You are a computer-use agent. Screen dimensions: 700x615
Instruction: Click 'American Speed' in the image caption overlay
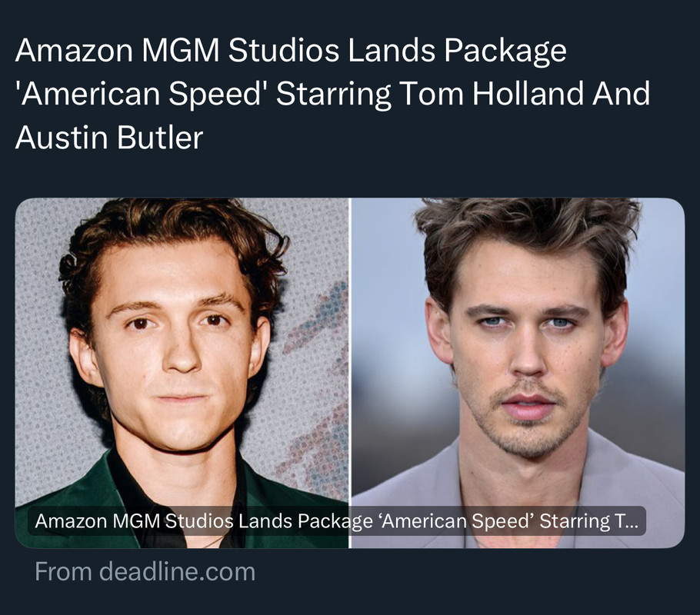[x=455, y=521]
